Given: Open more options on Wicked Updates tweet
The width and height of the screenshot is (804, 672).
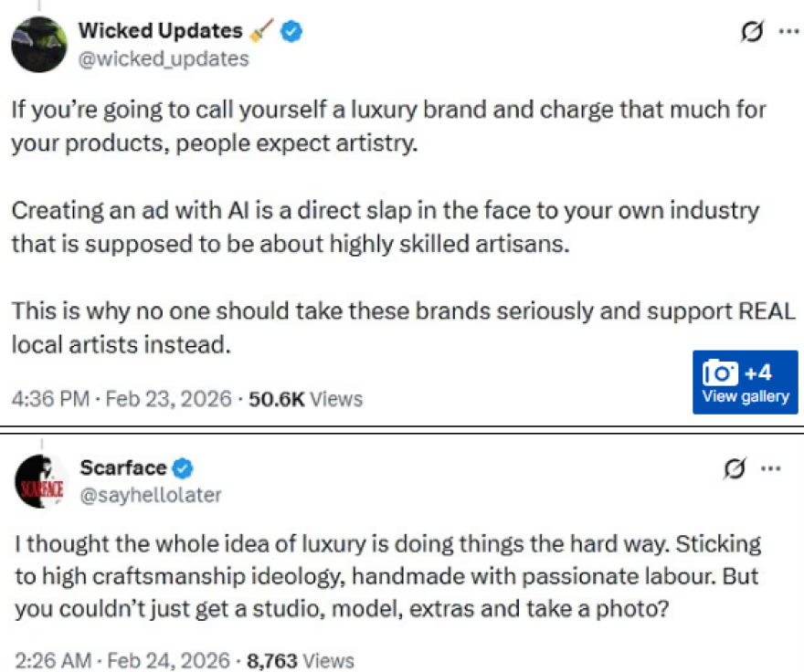Looking at the screenshot, I should click(x=788, y=33).
